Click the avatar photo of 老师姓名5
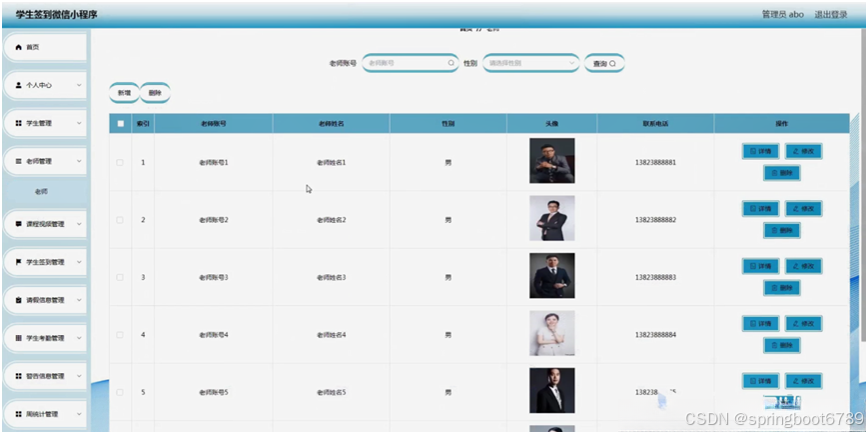Screen dimensions: 868x434 coord(552,391)
